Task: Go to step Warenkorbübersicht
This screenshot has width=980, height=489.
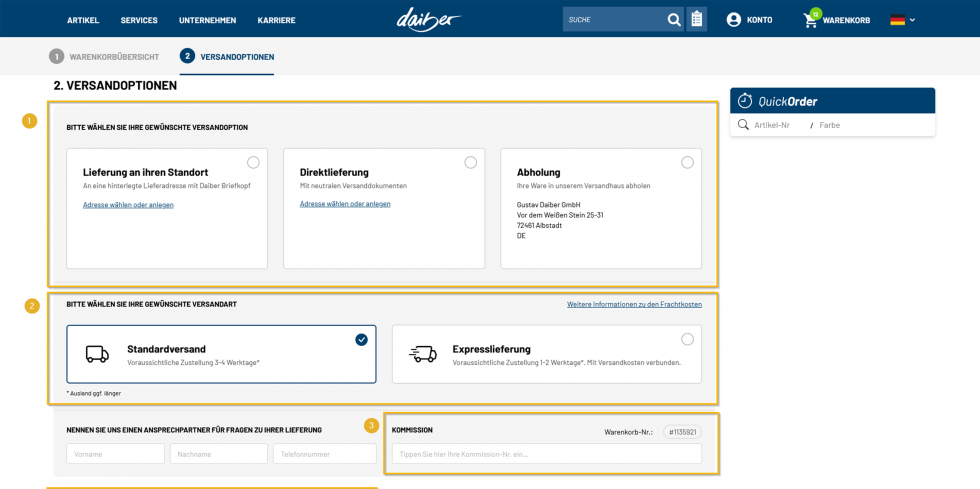Action: pyautogui.click(x=104, y=57)
